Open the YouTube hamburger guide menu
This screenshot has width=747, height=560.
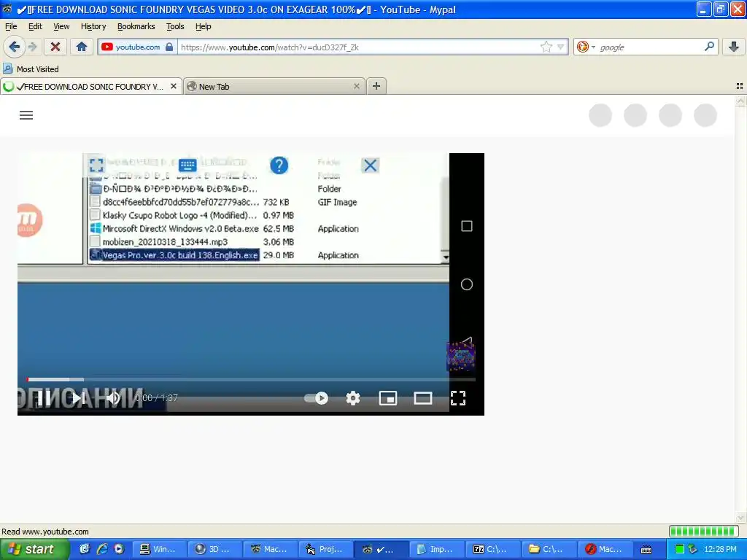[x=26, y=115]
